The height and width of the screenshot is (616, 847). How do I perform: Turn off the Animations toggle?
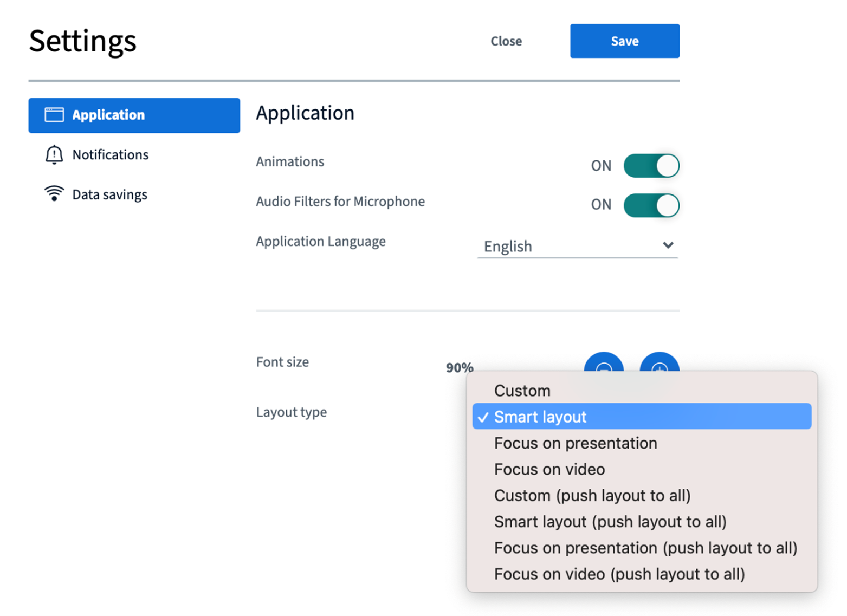[651, 166]
